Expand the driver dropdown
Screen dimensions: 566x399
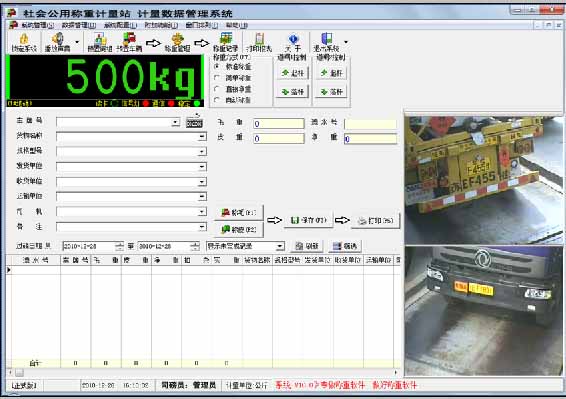point(202,212)
